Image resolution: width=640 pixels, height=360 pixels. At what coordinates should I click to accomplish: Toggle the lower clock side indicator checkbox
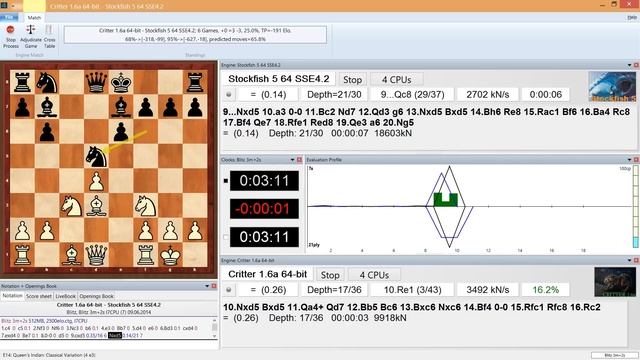point(226,237)
